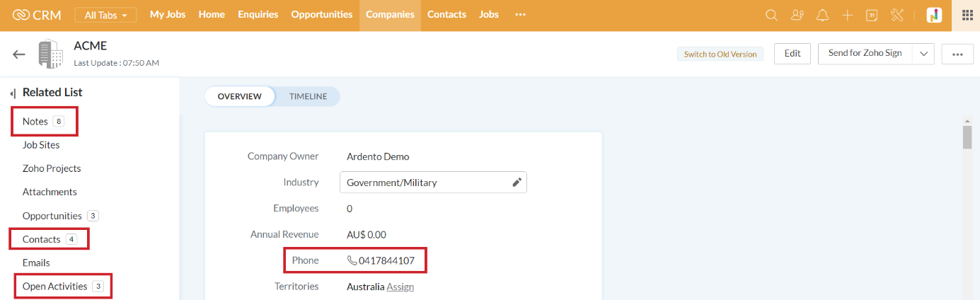
Task: Click the CRM logo icon
Action: 21,15
